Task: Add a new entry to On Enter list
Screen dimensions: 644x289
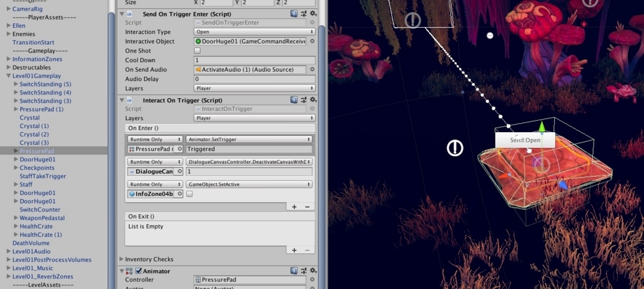Action: click(294, 207)
